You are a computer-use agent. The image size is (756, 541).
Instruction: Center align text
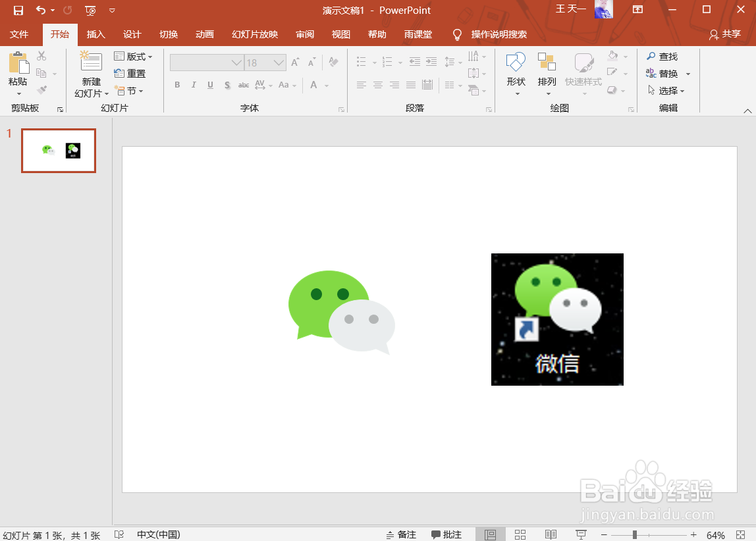click(x=378, y=86)
